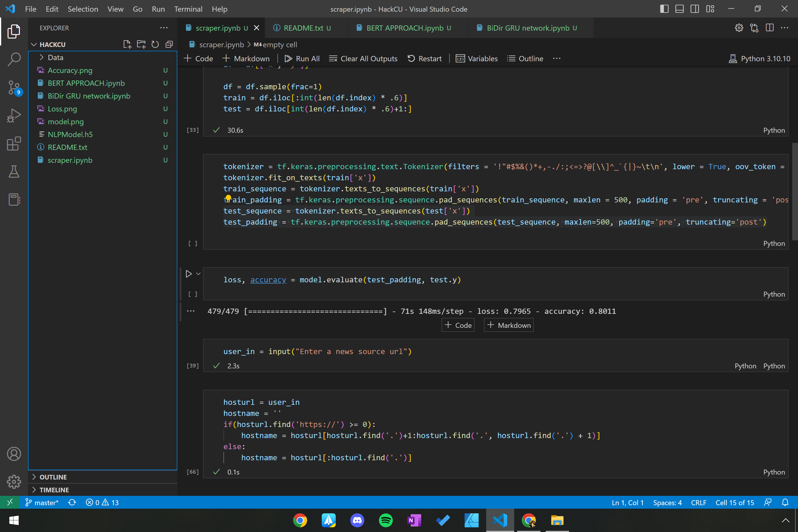Image resolution: width=798 pixels, height=532 pixels.
Task: Switch to BERT APPROACH.ipynb tab
Action: point(405,28)
